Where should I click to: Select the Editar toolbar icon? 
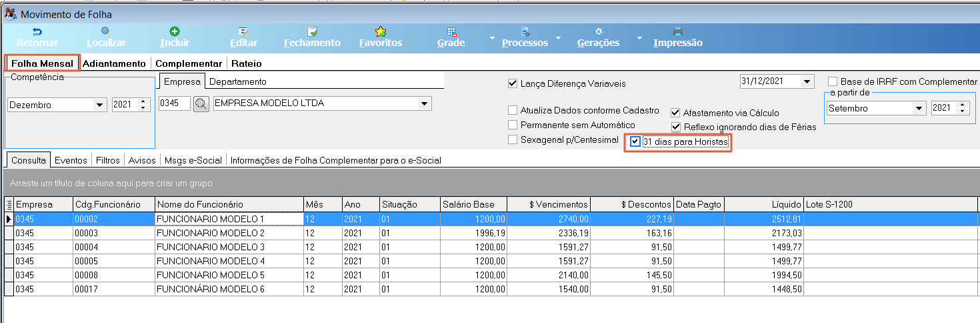(243, 31)
